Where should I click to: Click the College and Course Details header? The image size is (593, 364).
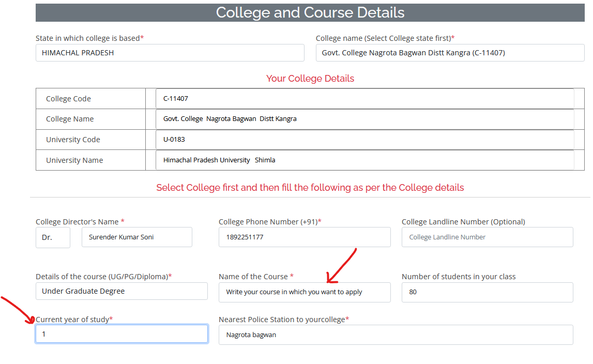pyautogui.click(x=310, y=13)
